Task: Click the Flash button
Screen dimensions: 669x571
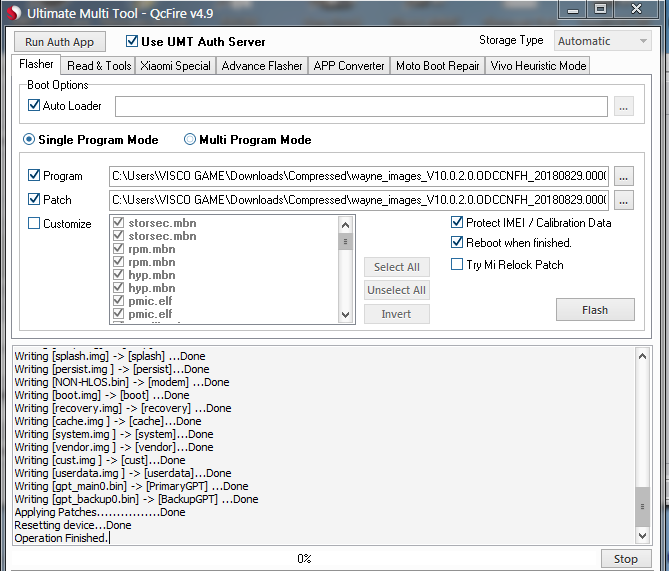Action: click(x=595, y=310)
